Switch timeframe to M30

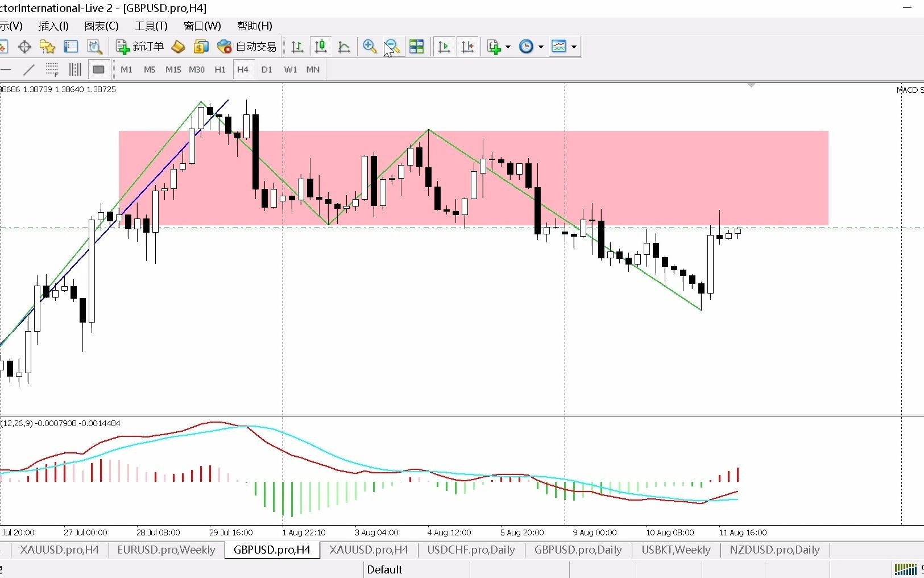point(197,69)
